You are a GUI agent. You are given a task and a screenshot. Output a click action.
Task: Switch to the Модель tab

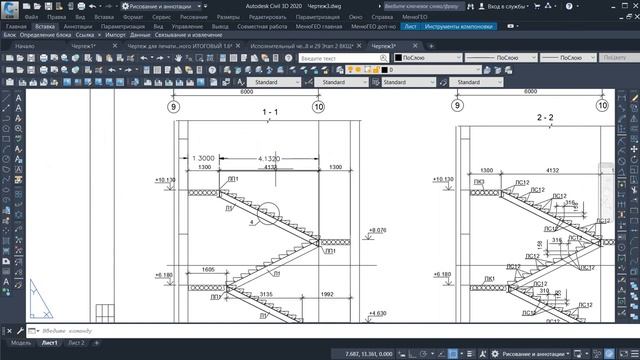21,343
